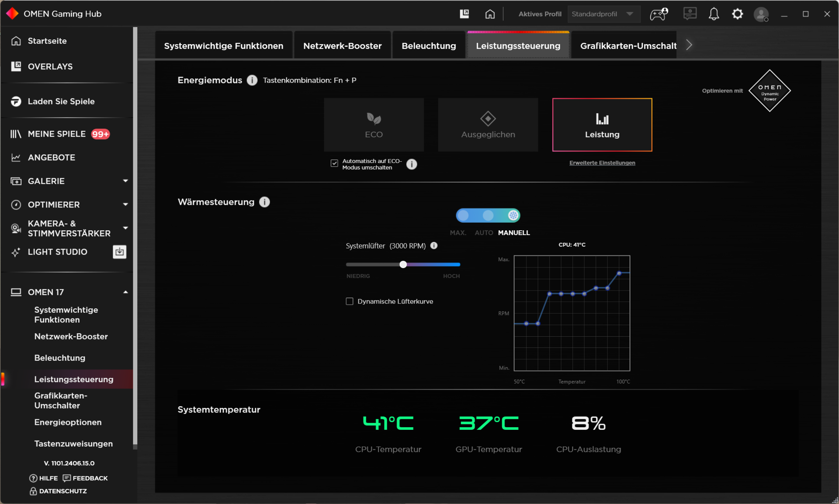
Task: Click the Energiemodus info icon
Action: pyautogui.click(x=252, y=80)
